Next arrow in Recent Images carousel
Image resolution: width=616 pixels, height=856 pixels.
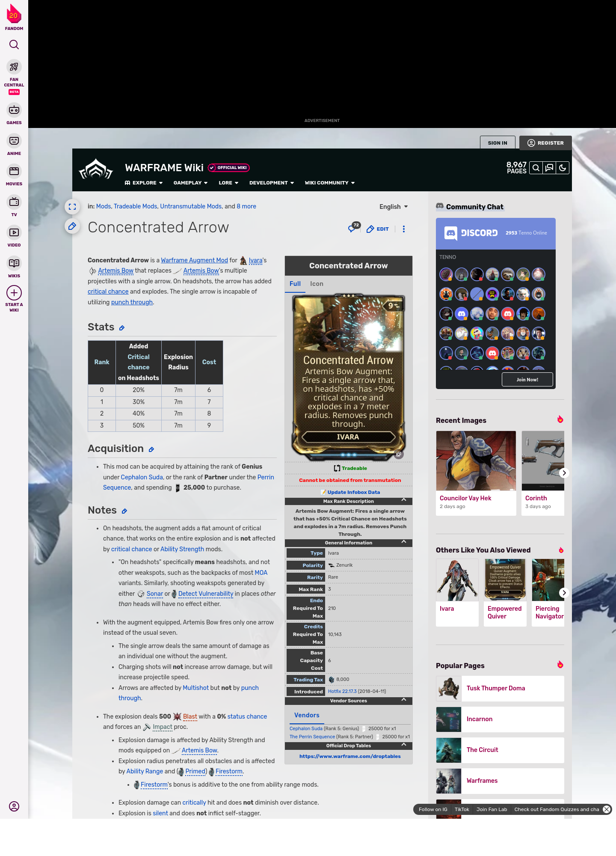[564, 473]
